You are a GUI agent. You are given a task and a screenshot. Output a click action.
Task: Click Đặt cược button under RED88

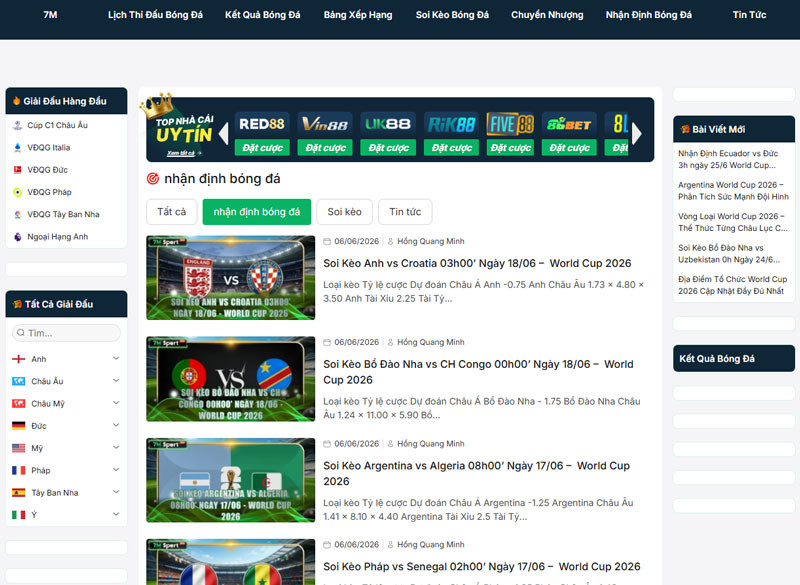(262, 147)
